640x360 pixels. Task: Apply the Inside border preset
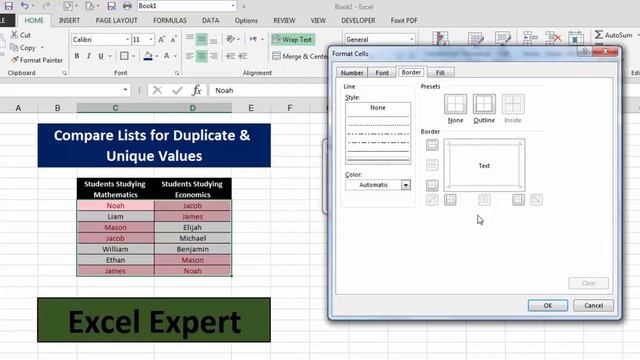click(x=513, y=104)
